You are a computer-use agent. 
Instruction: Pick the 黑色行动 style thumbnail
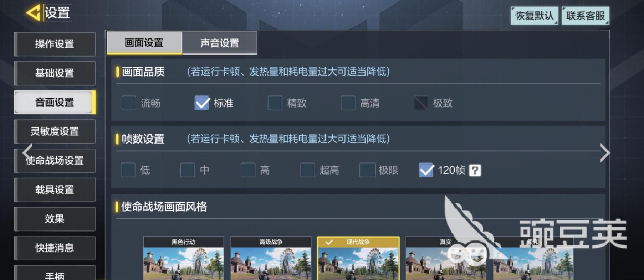tap(183, 258)
